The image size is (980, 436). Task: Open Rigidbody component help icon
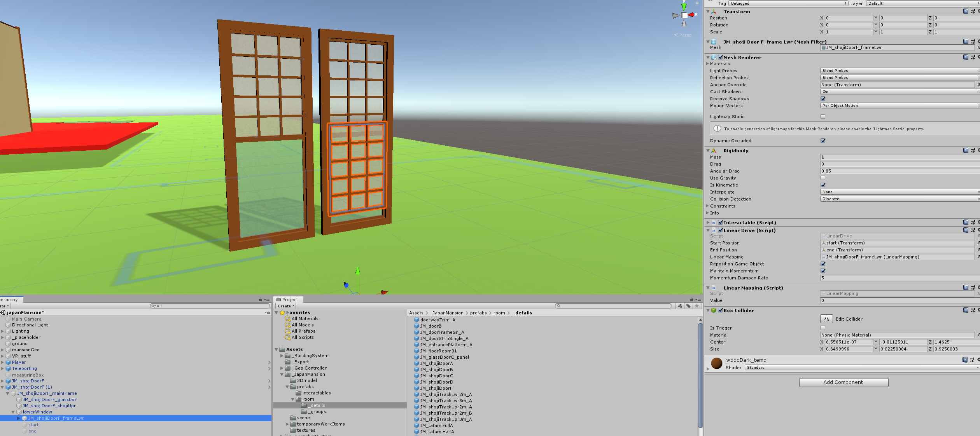[966, 151]
